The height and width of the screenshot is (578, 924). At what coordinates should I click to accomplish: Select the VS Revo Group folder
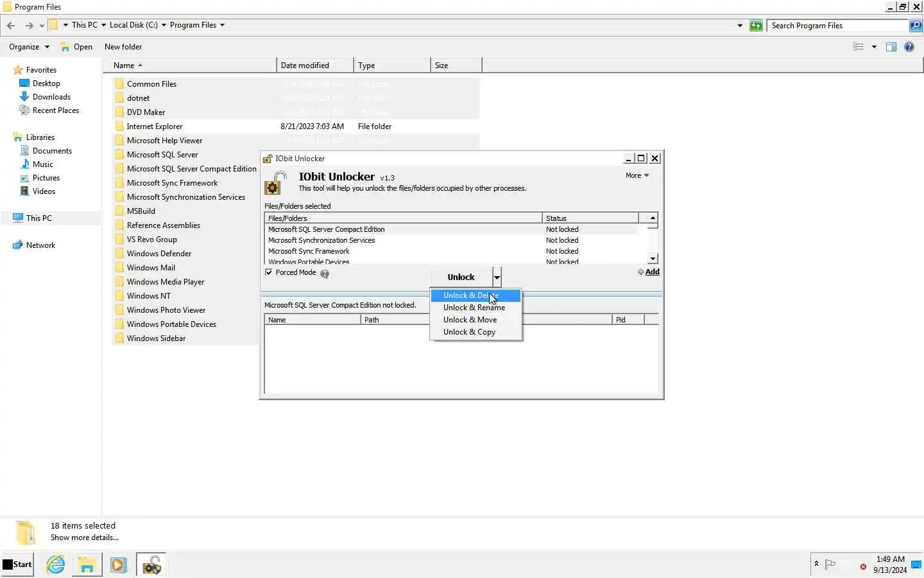(x=151, y=240)
